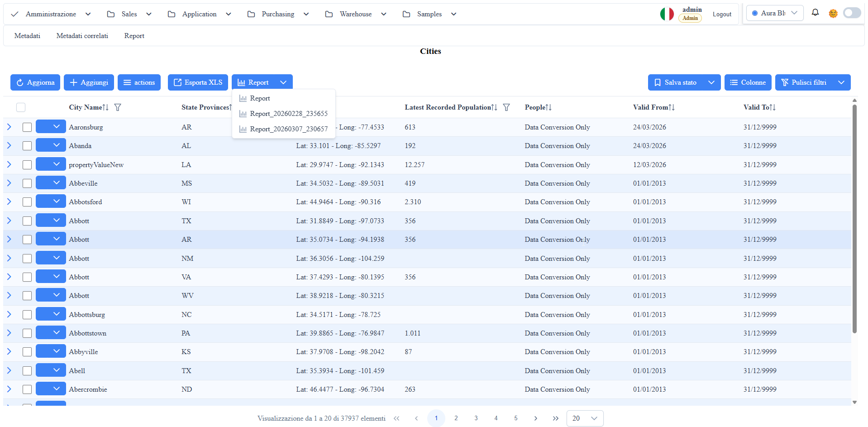Check the Abercrombie row checkbox
The image size is (868, 427).
27,389
